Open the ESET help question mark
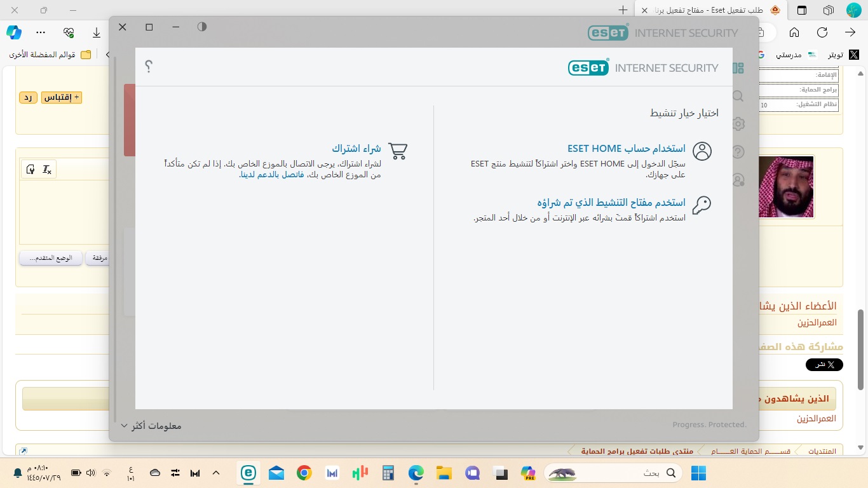The height and width of the screenshot is (488, 868). point(149,66)
